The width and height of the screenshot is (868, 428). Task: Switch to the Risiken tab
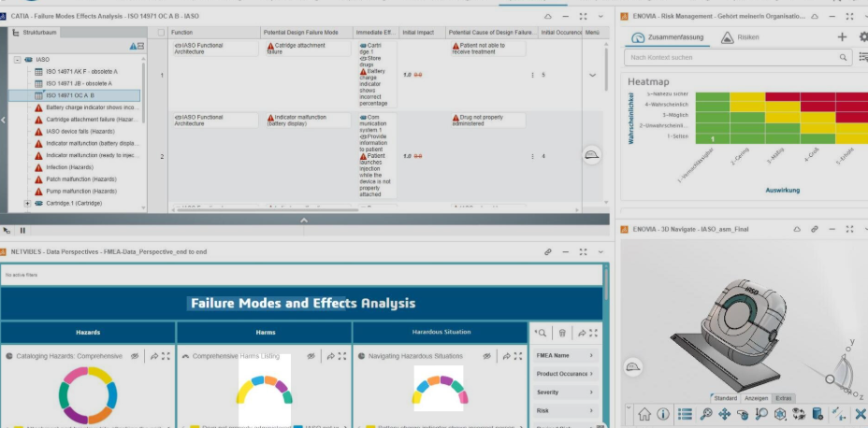pyautogui.click(x=741, y=37)
